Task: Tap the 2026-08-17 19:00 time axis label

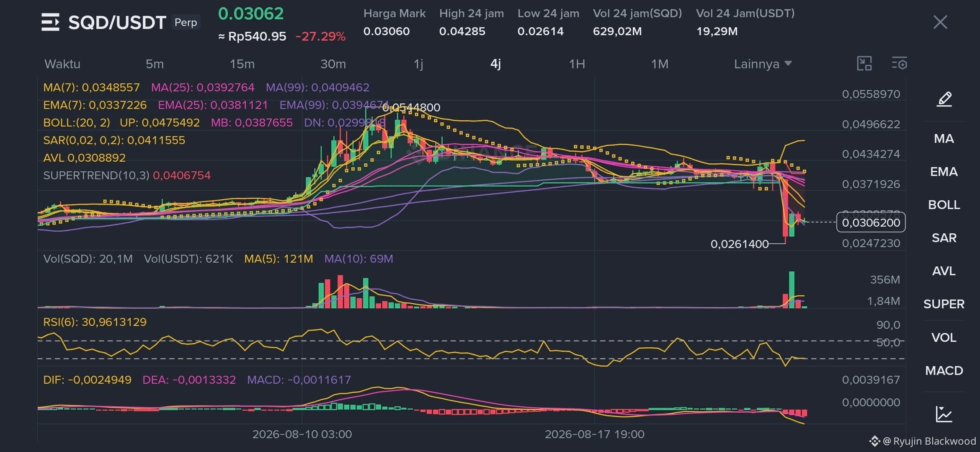Action: click(x=594, y=434)
